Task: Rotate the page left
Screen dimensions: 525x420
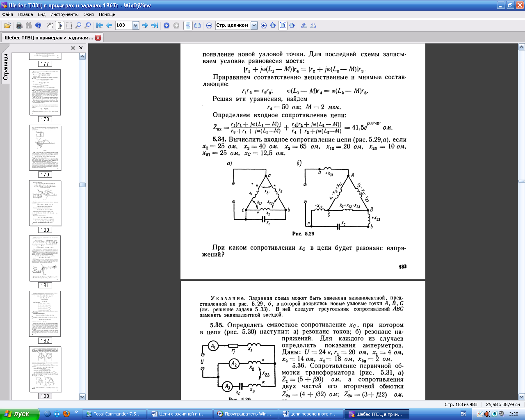Action: tap(304, 25)
